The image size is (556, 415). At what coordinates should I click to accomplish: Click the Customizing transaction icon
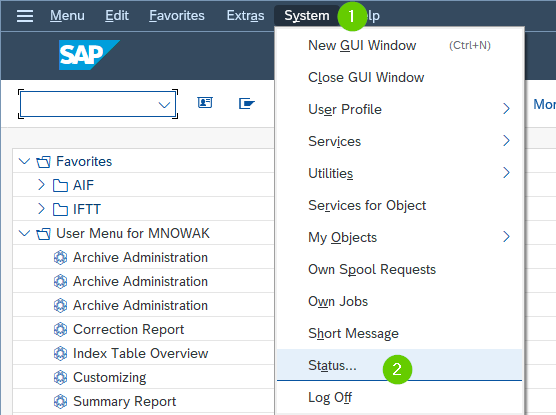point(60,377)
